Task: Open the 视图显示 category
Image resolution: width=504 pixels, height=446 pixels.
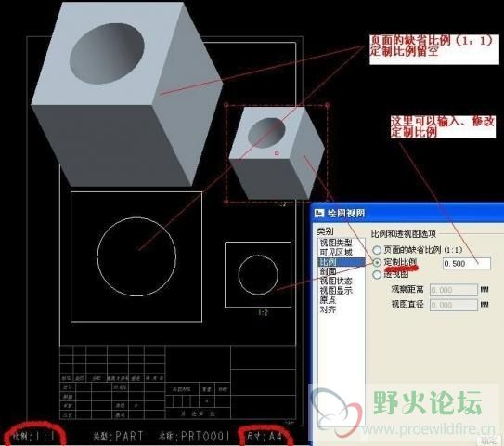Action: pos(336,291)
